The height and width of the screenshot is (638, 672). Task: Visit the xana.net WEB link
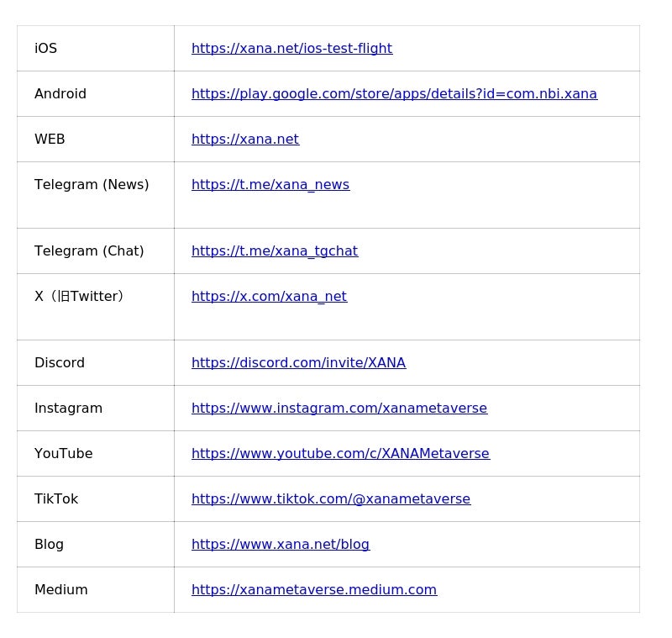point(245,140)
